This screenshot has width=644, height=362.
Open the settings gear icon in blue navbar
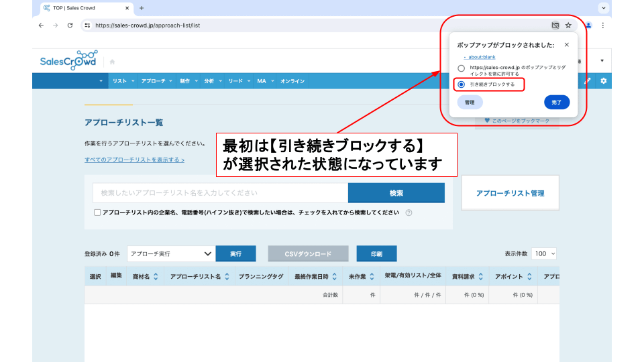pyautogui.click(x=603, y=81)
